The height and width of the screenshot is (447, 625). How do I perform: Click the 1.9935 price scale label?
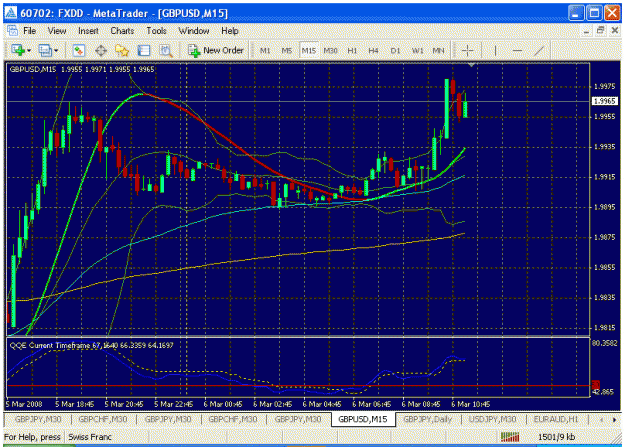604,147
